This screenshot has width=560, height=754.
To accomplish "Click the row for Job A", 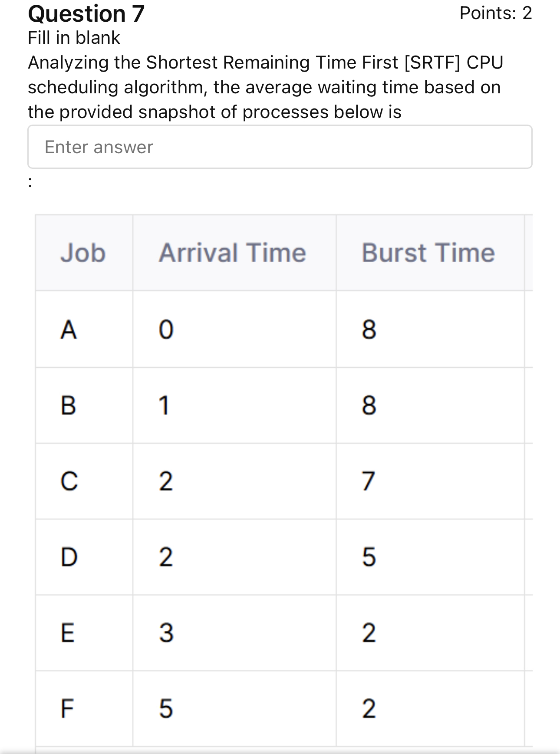I will click(x=70, y=330).
